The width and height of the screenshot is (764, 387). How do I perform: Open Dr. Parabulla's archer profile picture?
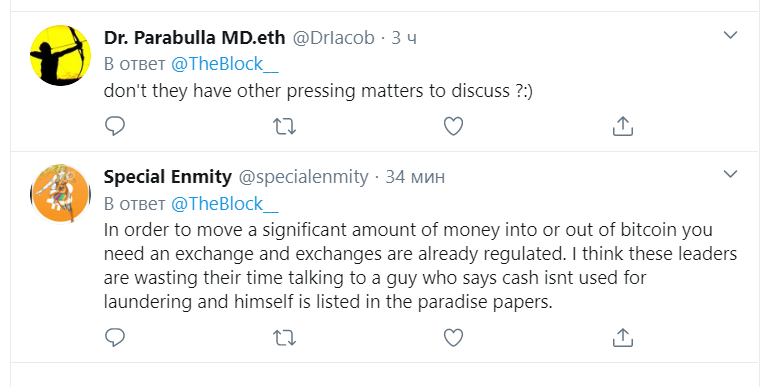60,55
